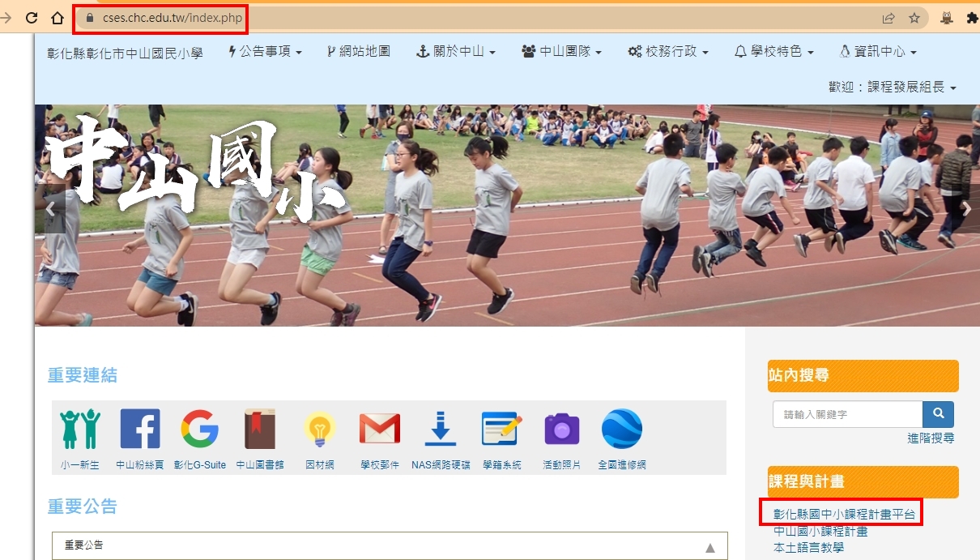View site info via the padlock icon

tap(90, 18)
